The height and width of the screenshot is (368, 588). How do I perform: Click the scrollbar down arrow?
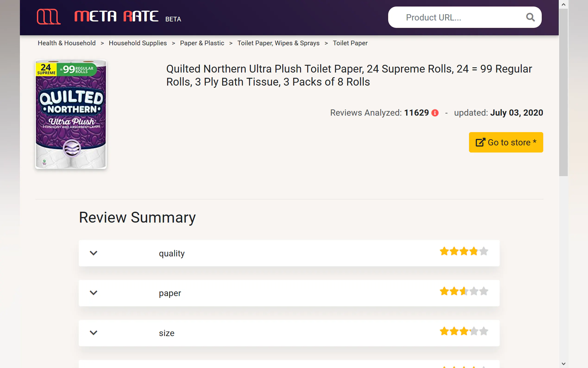[563, 364]
